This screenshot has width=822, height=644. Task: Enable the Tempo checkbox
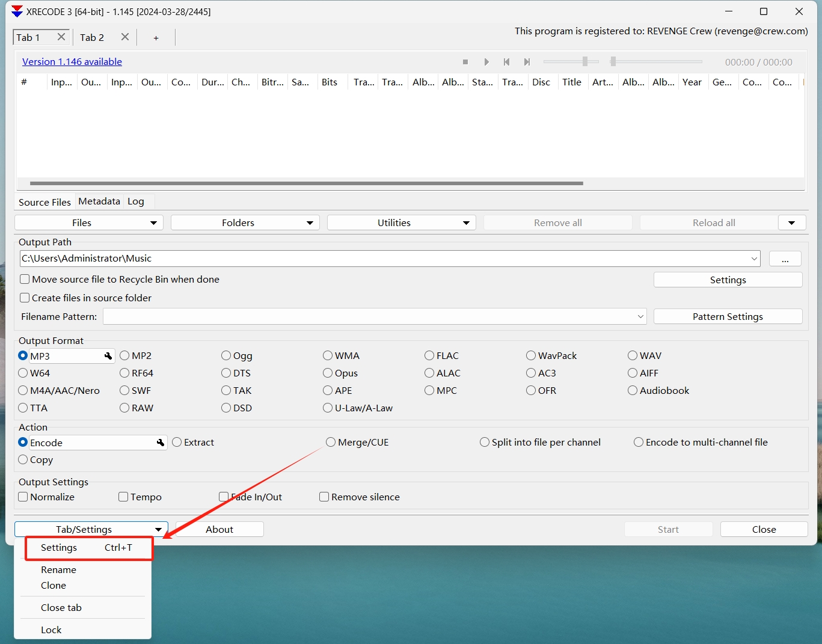coord(123,497)
